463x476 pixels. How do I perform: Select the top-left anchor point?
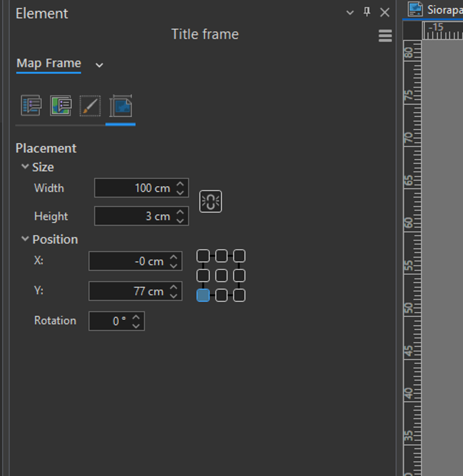(x=203, y=256)
